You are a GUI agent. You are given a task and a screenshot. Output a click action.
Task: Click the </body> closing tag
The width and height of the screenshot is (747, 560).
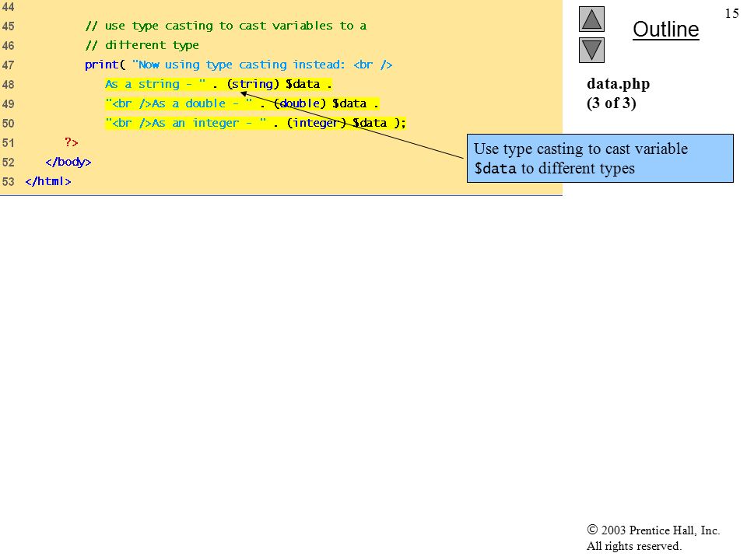[68, 162]
